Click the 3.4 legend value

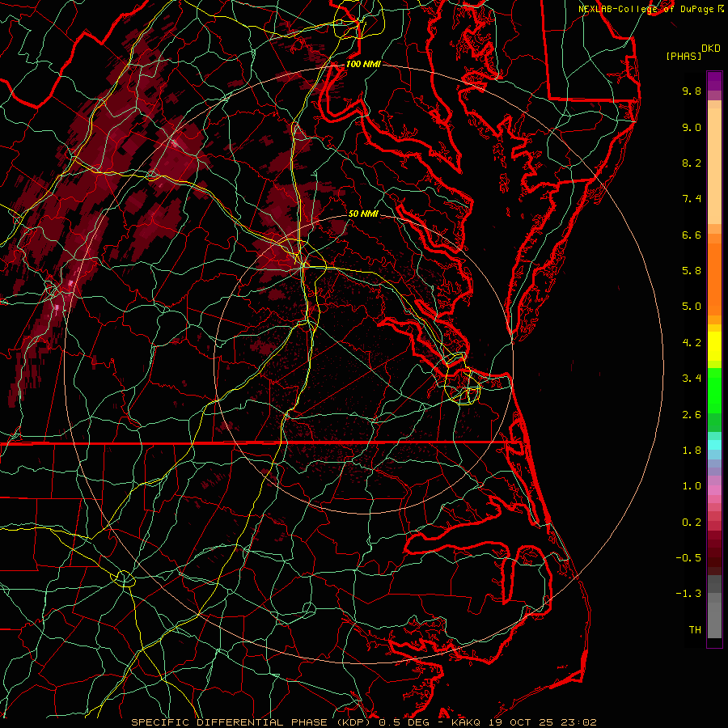pos(692,379)
